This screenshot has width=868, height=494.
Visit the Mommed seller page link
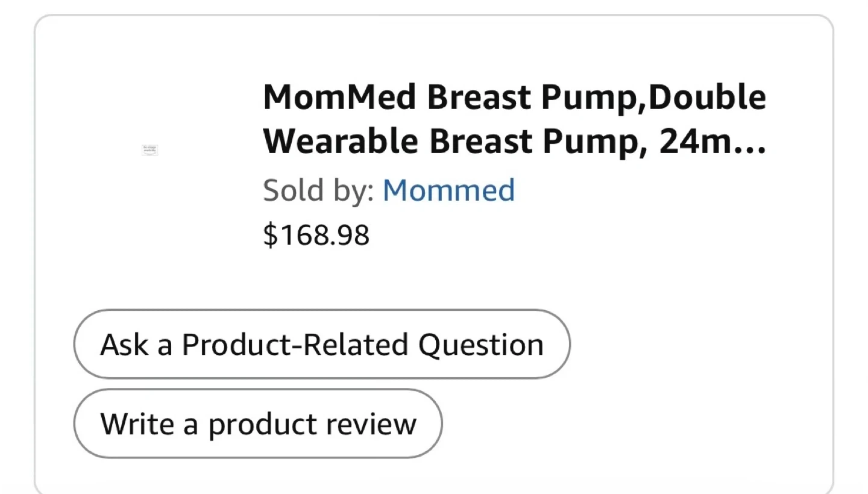click(448, 190)
